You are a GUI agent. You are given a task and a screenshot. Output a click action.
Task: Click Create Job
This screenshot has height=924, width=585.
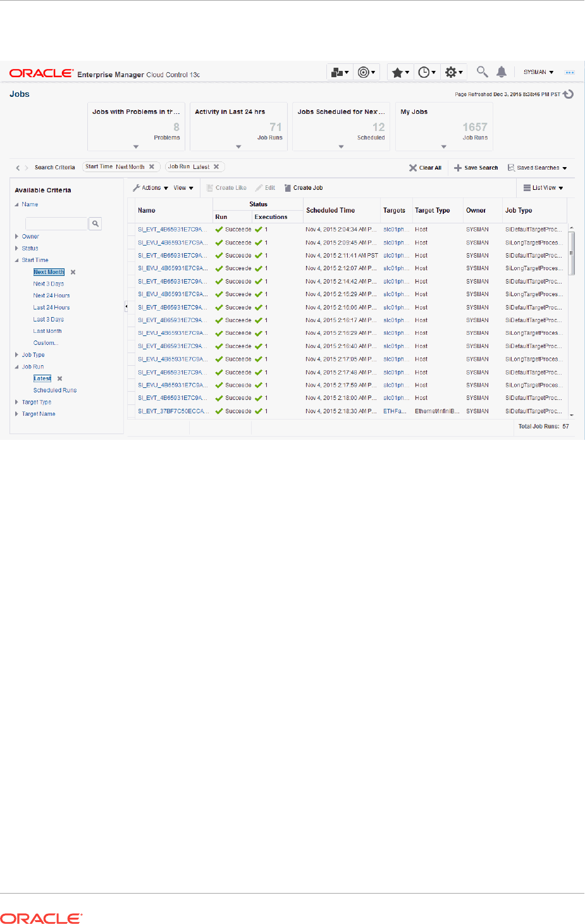pyautogui.click(x=304, y=188)
